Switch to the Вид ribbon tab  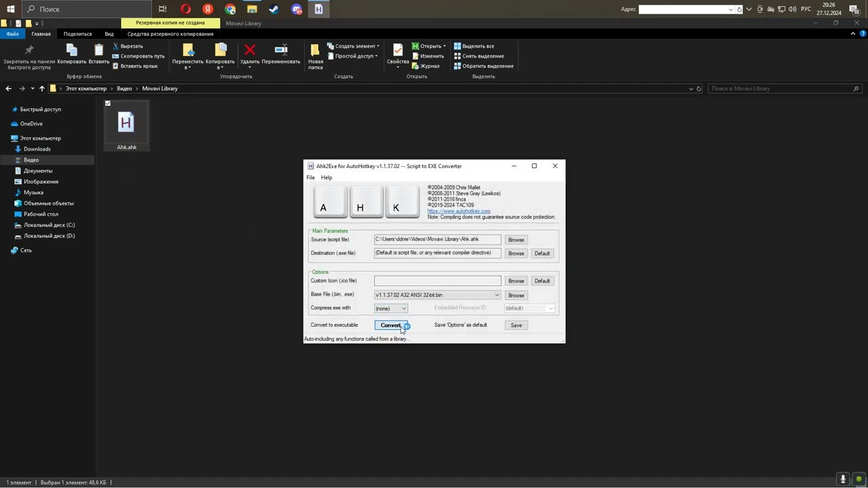[x=109, y=34]
